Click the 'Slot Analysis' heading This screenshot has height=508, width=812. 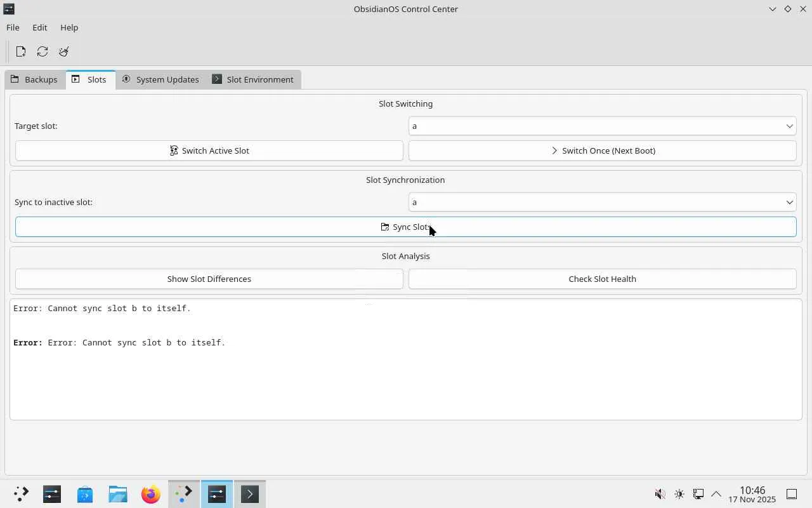[406, 256]
